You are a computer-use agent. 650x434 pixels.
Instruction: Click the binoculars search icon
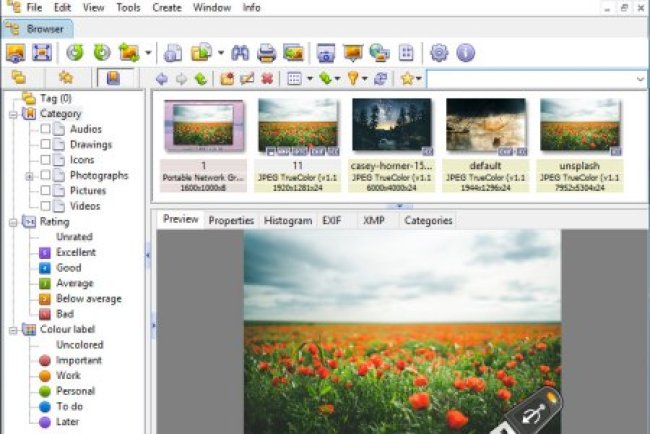pos(240,53)
